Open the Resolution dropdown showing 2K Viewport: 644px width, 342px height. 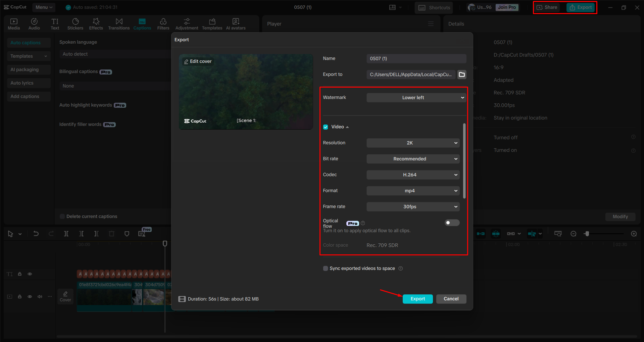coord(412,143)
